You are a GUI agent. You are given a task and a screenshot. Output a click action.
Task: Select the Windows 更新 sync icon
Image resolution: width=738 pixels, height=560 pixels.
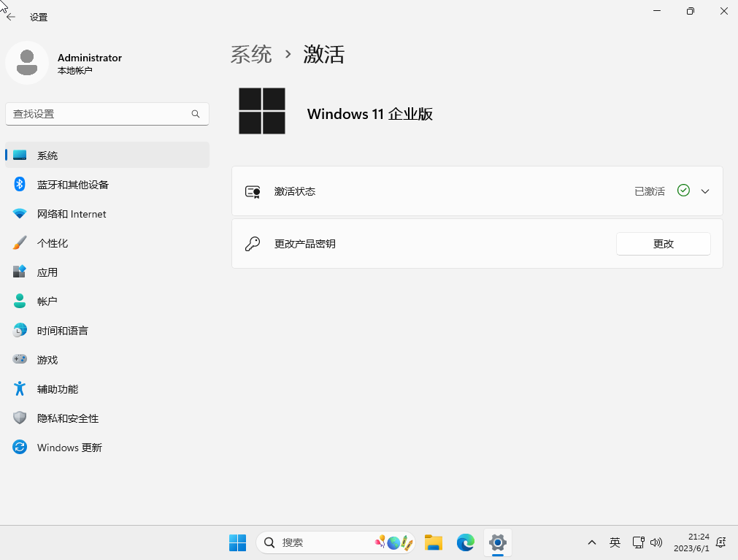click(x=20, y=447)
